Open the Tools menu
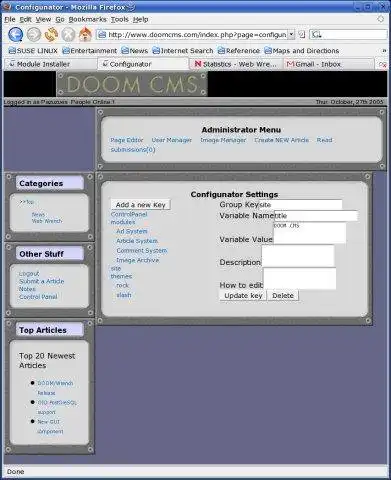Viewport: 391px width, 480px height. click(120, 20)
